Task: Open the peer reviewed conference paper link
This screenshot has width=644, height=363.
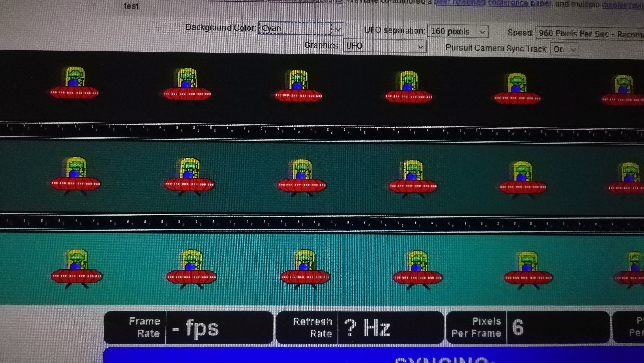Action: tap(492, 3)
